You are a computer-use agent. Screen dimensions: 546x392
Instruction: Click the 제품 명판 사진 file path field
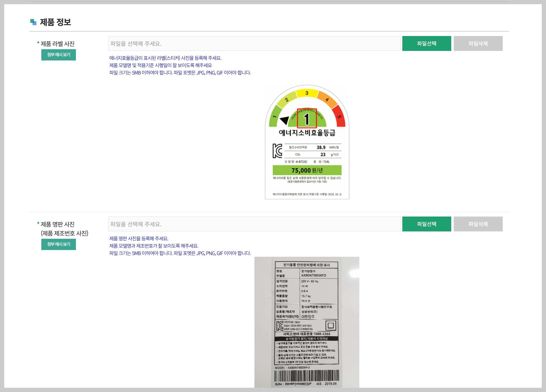(x=254, y=224)
